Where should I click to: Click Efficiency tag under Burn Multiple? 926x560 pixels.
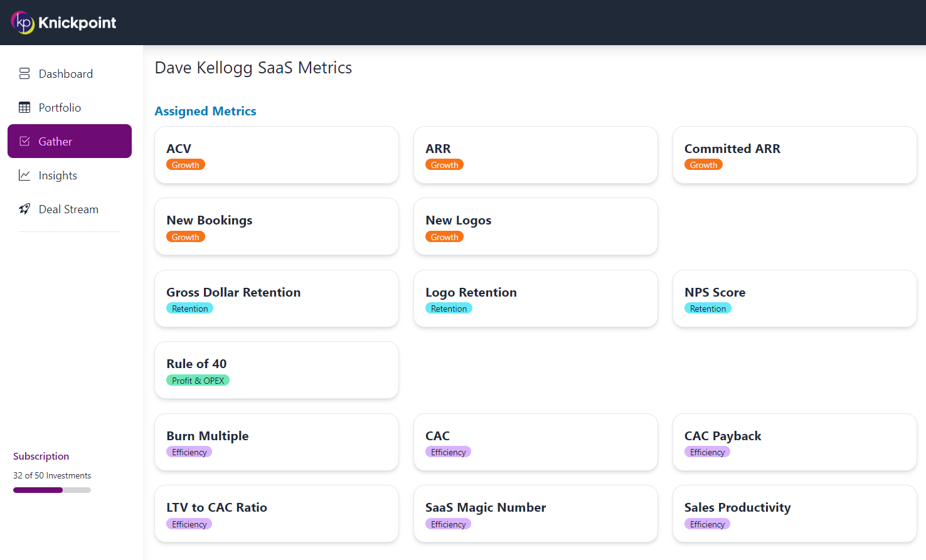(x=189, y=452)
